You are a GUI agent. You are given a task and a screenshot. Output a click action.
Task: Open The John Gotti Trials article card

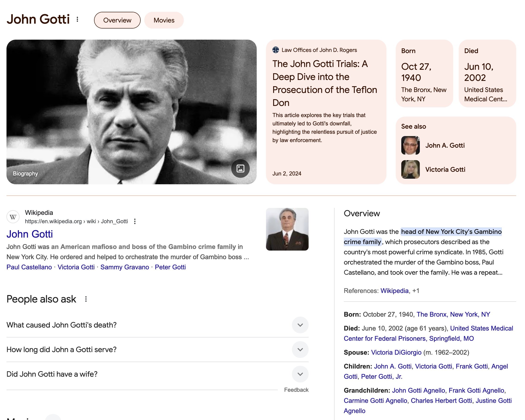click(326, 83)
